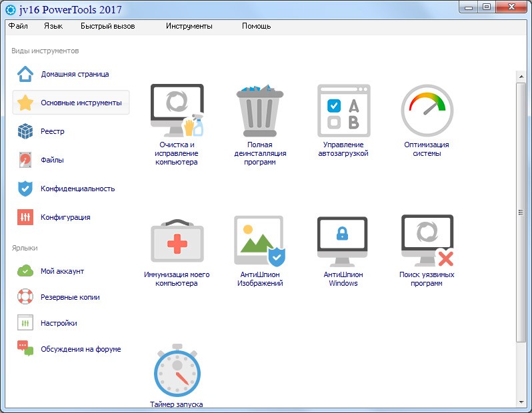Click the scrollbar down arrow
This screenshot has width=532, height=413.
click(x=521, y=402)
